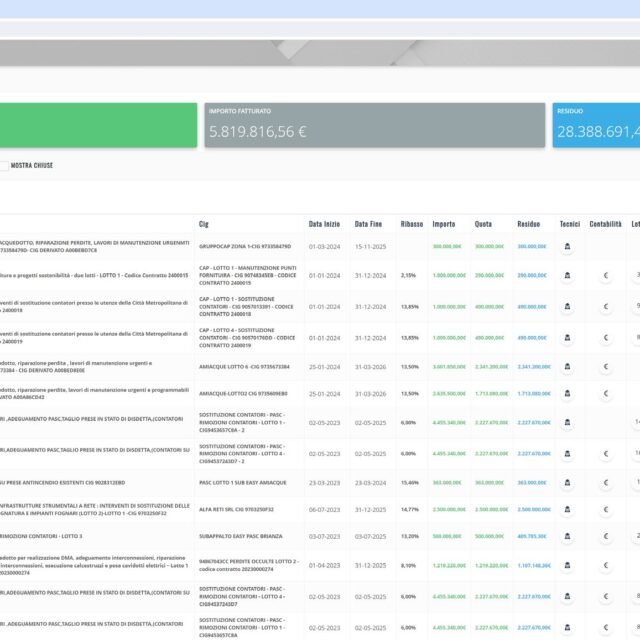Sort table by Importo column header
This screenshot has width=640, height=640.
443,224
